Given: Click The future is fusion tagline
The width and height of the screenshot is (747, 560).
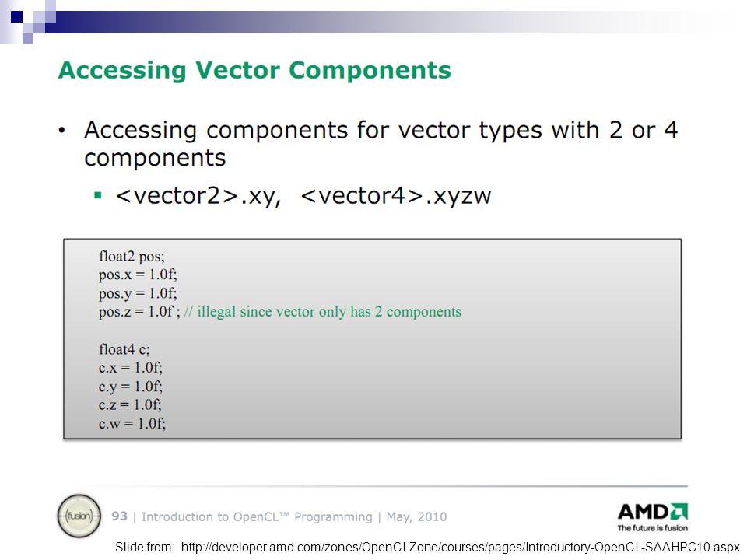Looking at the screenshot, I should click(x=653, y=527).
